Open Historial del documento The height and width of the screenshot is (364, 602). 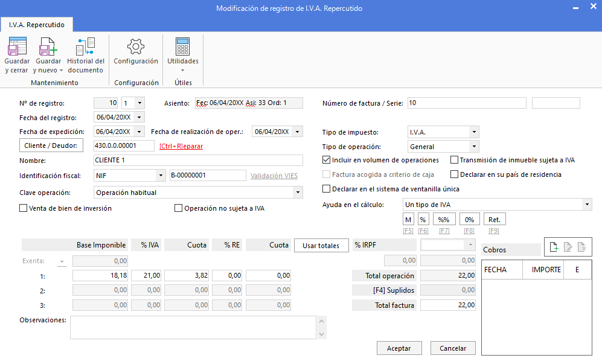86,56
